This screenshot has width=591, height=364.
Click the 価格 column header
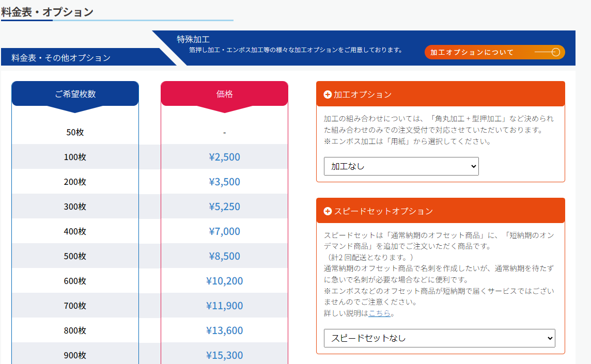224,94
